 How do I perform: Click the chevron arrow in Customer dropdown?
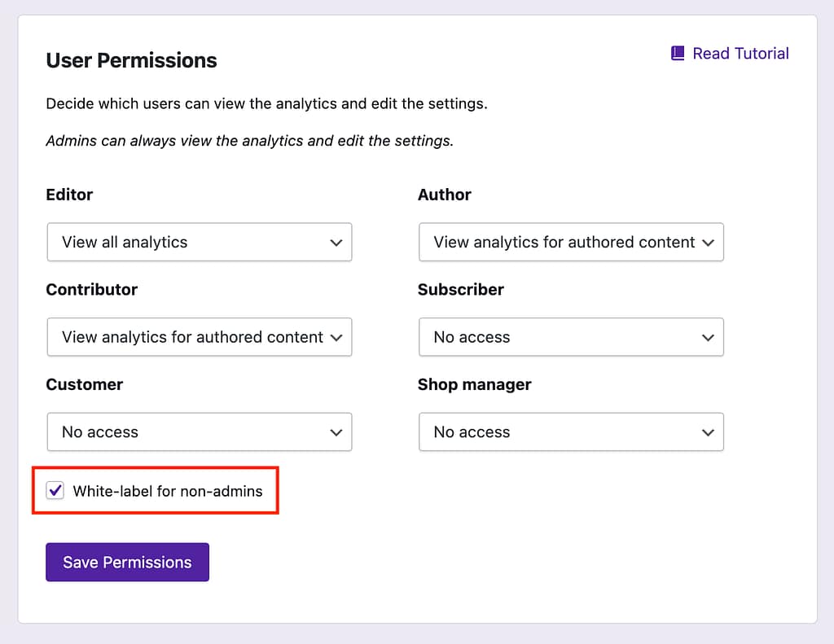[x=336, y=432]
